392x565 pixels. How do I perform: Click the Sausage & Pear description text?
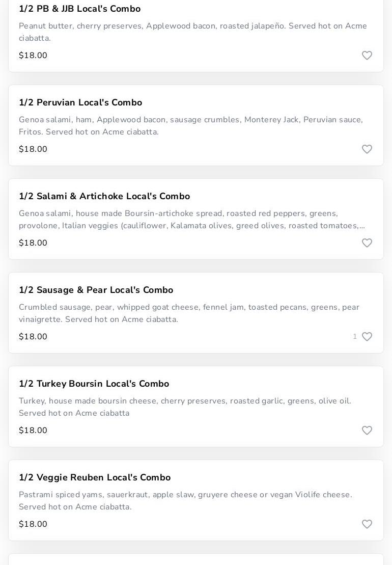(189, 313)
